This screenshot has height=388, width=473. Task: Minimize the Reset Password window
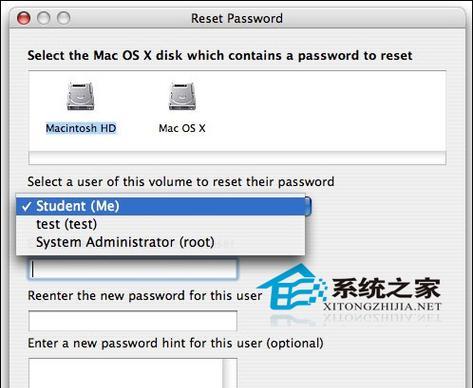pos(44,18)
